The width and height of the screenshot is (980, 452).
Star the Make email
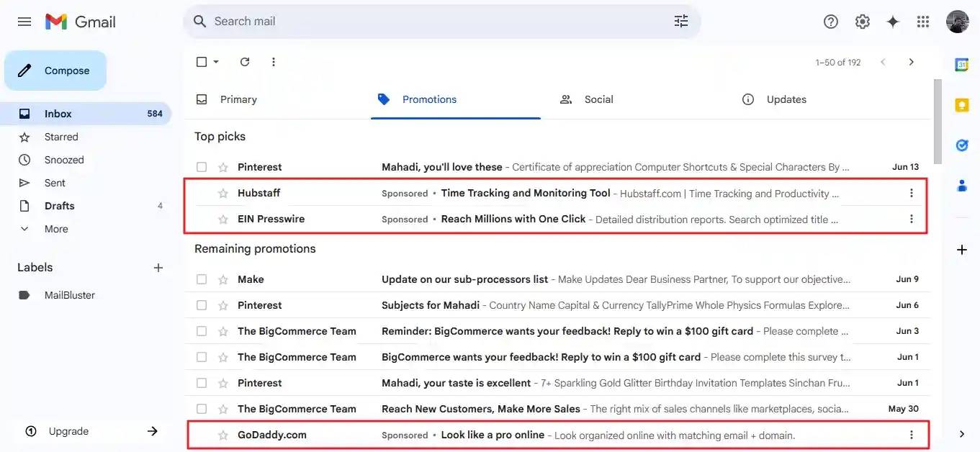click(x=223, y=279)
